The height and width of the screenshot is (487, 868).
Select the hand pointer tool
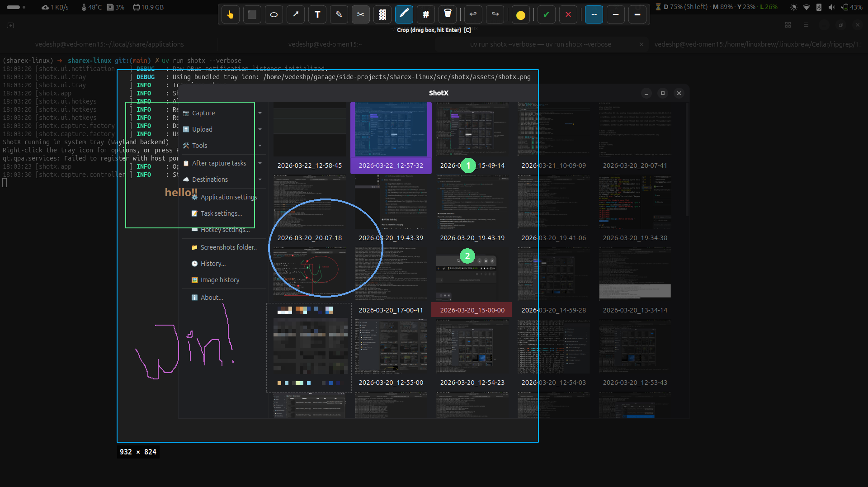(x=231, y=14)
